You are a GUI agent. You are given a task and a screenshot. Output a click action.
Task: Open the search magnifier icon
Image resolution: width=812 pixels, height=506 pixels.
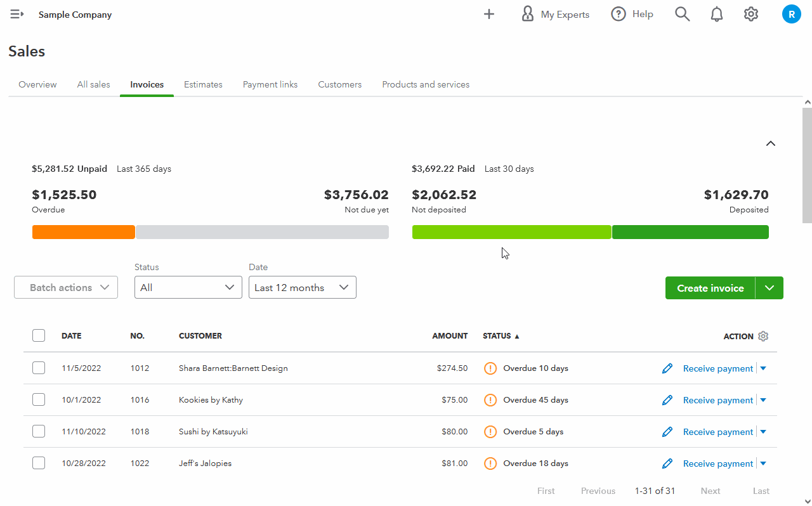click(682, 15)
